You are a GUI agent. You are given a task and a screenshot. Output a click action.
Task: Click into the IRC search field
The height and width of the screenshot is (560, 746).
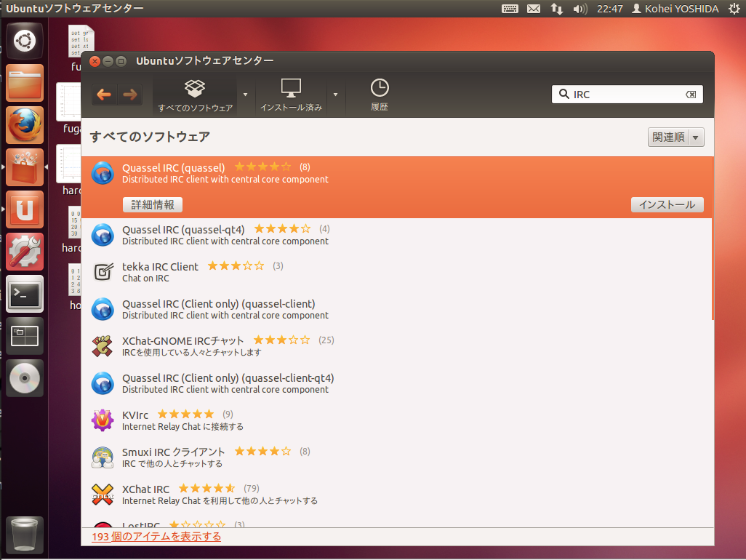625,95
